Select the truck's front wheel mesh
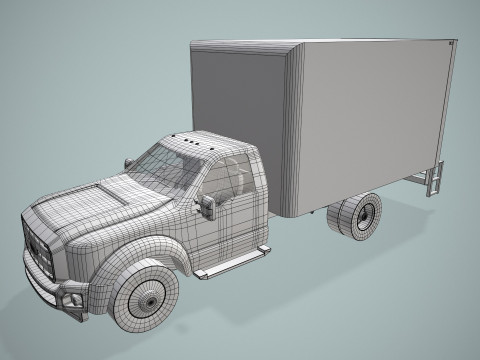480x360 pixels. [144, 296]
